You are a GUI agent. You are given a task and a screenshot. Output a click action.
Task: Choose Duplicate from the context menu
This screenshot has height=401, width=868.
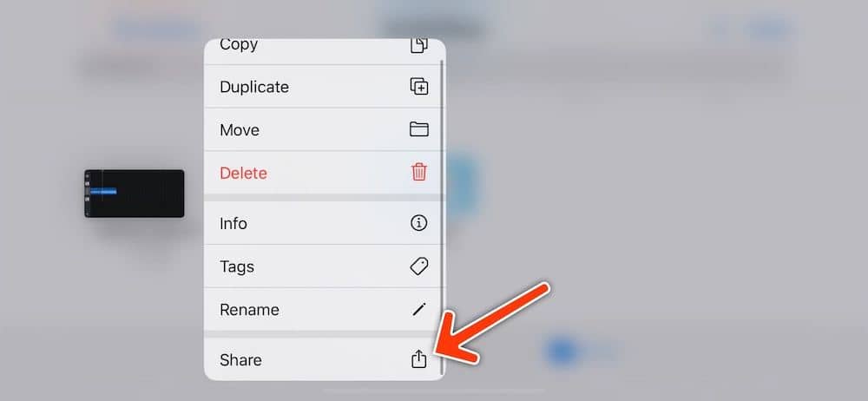325,87
